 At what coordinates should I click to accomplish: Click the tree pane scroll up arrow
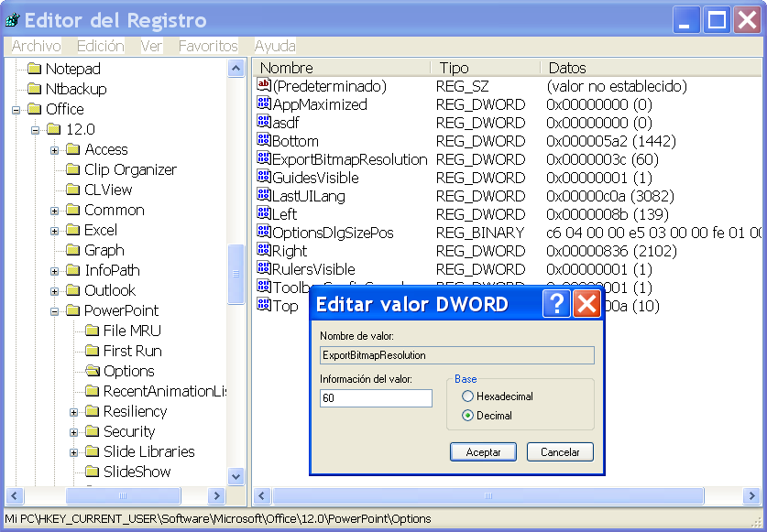[236, 69]
